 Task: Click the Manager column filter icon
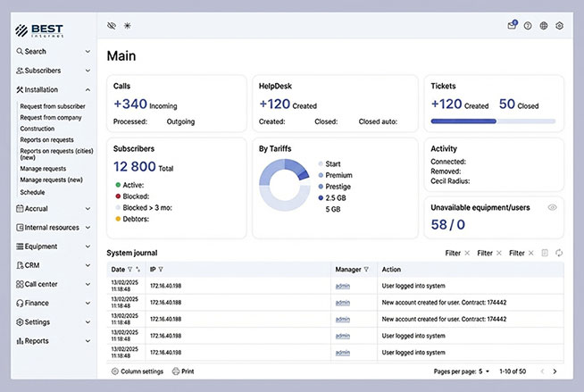(366, 269)
